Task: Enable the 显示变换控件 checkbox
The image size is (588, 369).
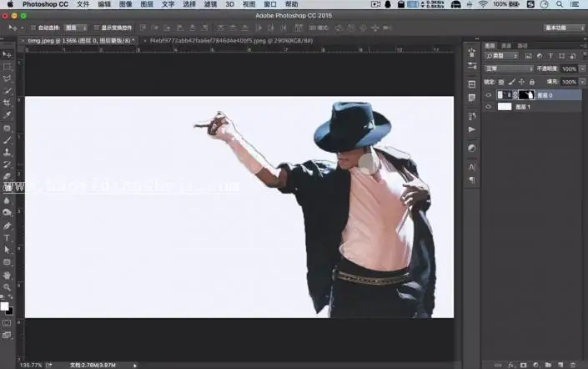Action: pyautogui.click(x=97, y=28)
